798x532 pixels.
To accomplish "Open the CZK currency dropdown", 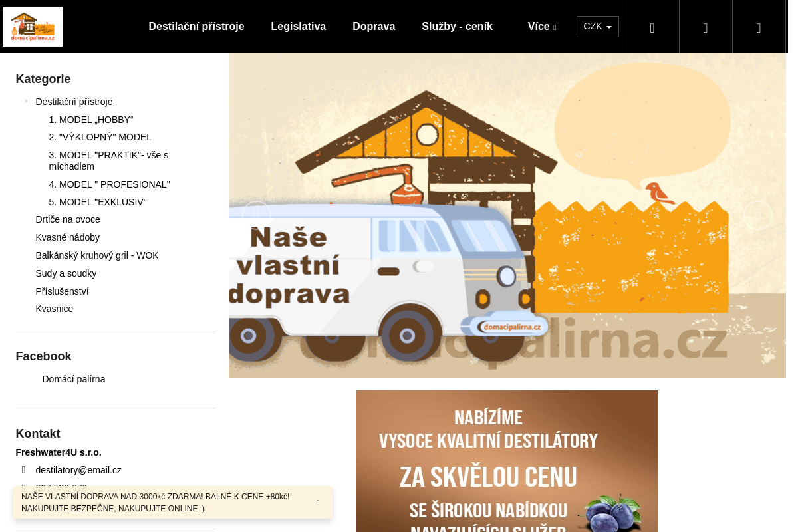I will [x=597, y=27].
